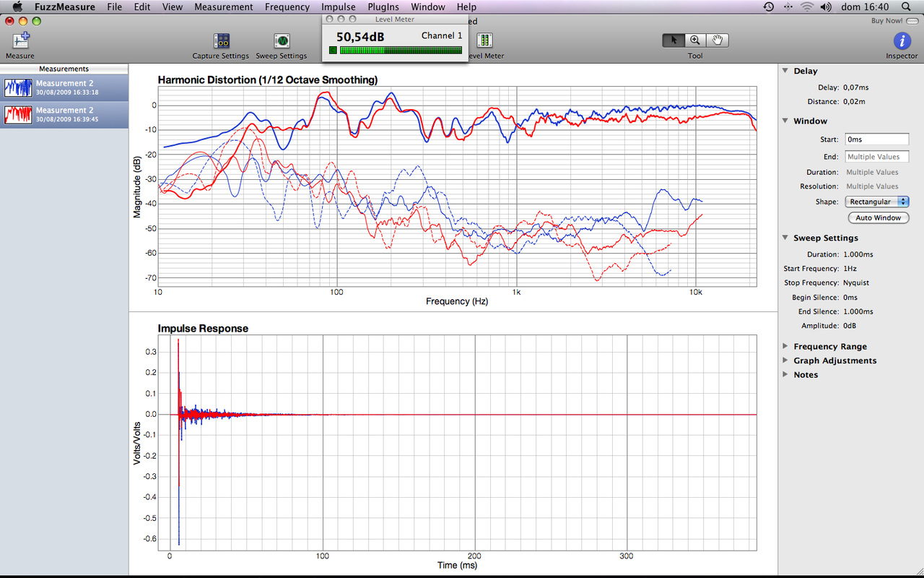The height and width of the screenshot is (578, 924).
Task: Open Capture Settings from the toolbar
Action: (x=221, y=41)
